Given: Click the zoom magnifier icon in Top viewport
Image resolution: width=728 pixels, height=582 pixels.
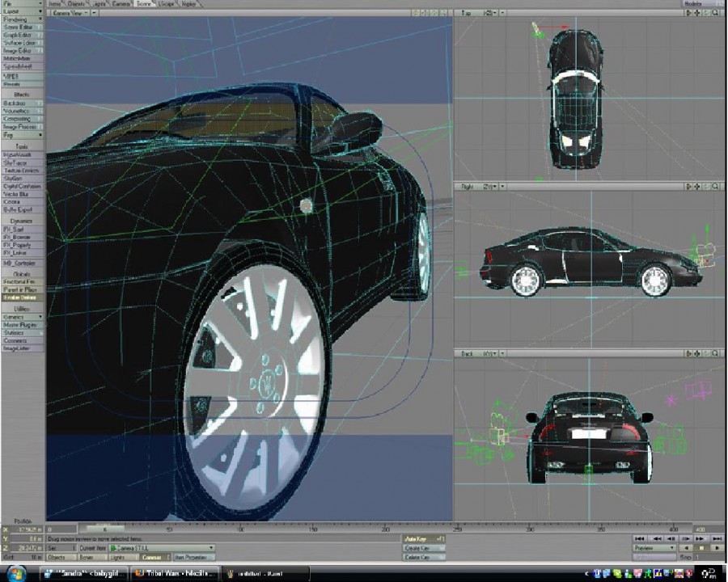Looking at the screenshot, I should click(716, 13).
